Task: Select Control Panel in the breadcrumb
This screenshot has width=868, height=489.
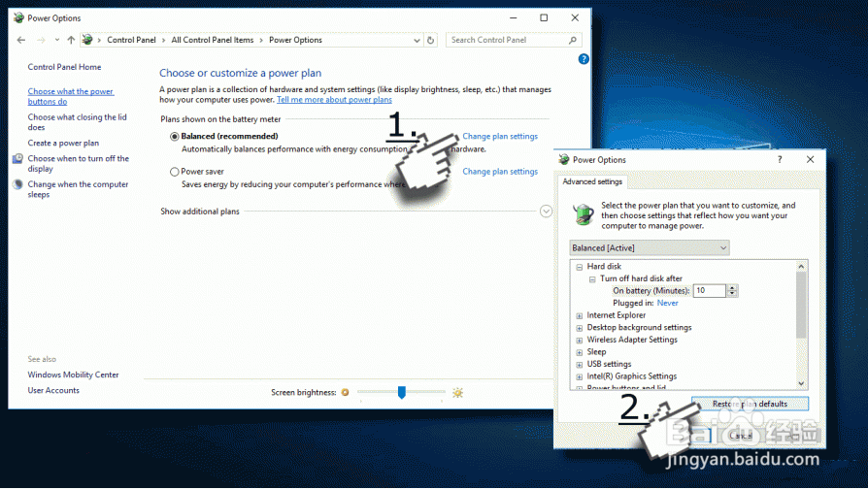Action: 131,40
